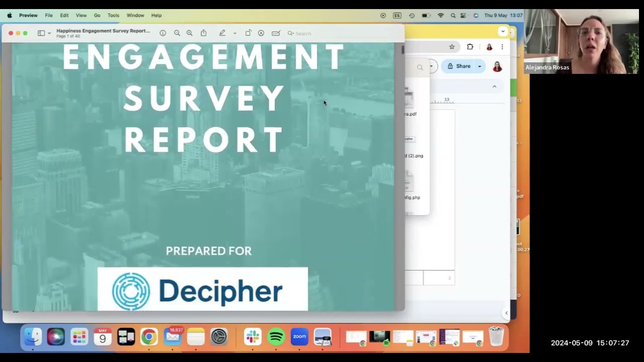Open Mail with 18,837 unread badge
This screenshot has height=362, width=644.
[173, 336]
